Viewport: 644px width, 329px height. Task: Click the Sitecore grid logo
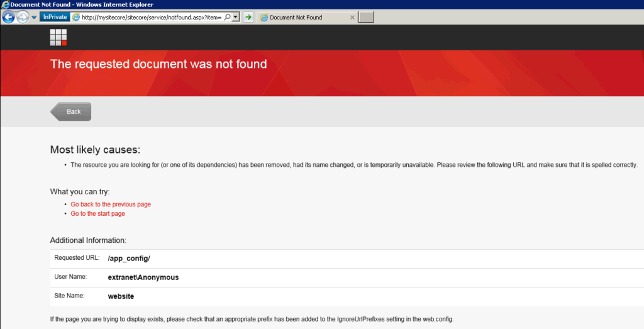pos(58,37)
